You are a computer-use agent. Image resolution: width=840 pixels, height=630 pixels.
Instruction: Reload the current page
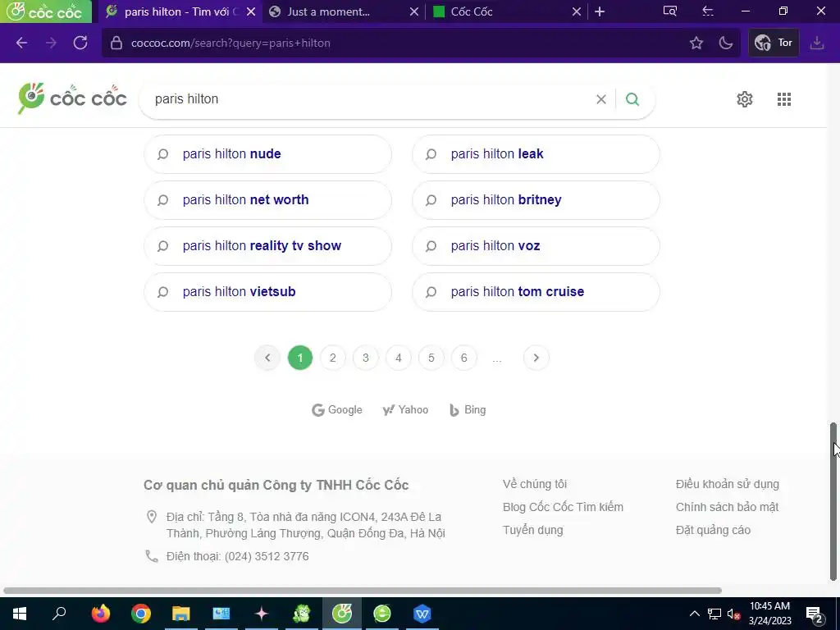pyautogui.click(x=80, y=43)
